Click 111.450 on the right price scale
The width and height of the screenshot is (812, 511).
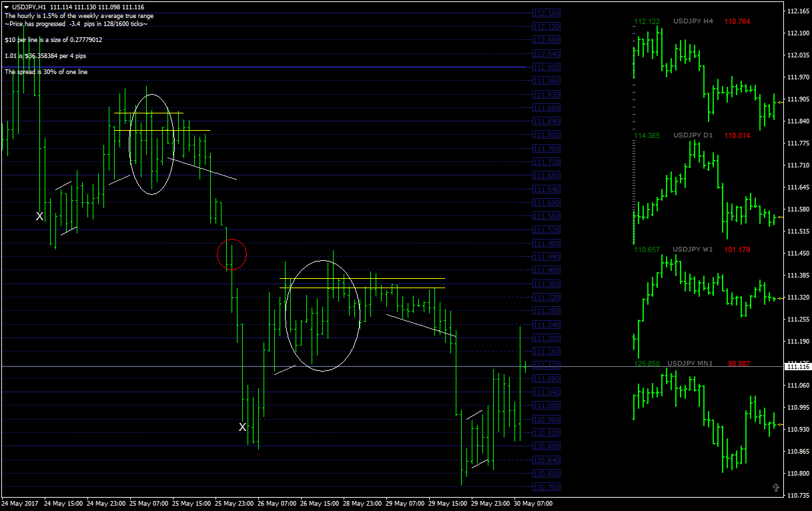click(798, 253)
